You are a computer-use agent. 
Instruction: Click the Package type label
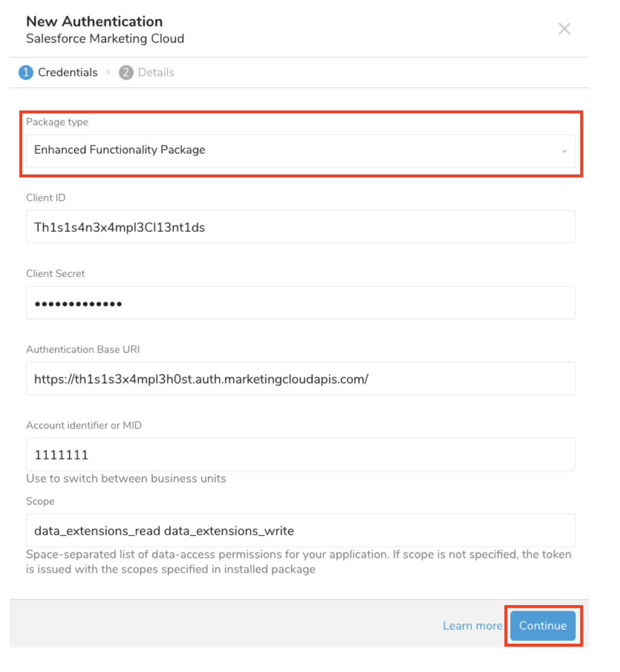tap(57, 122)
